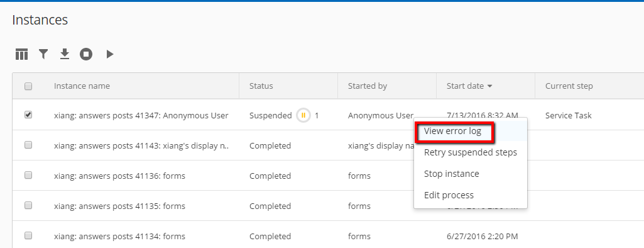
Task: Uncheck the posts 41347 instance checkbox
Action: [28, 115]
